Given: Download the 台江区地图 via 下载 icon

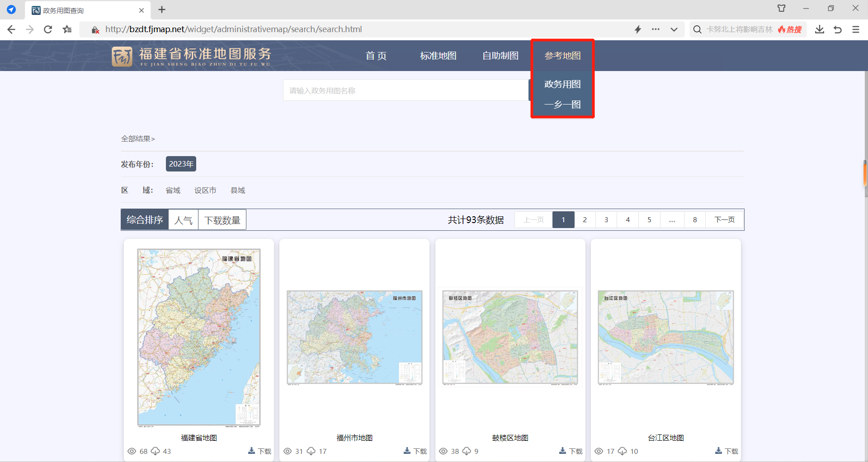Looking at the screenshot, I should click(x=726, y=451).
